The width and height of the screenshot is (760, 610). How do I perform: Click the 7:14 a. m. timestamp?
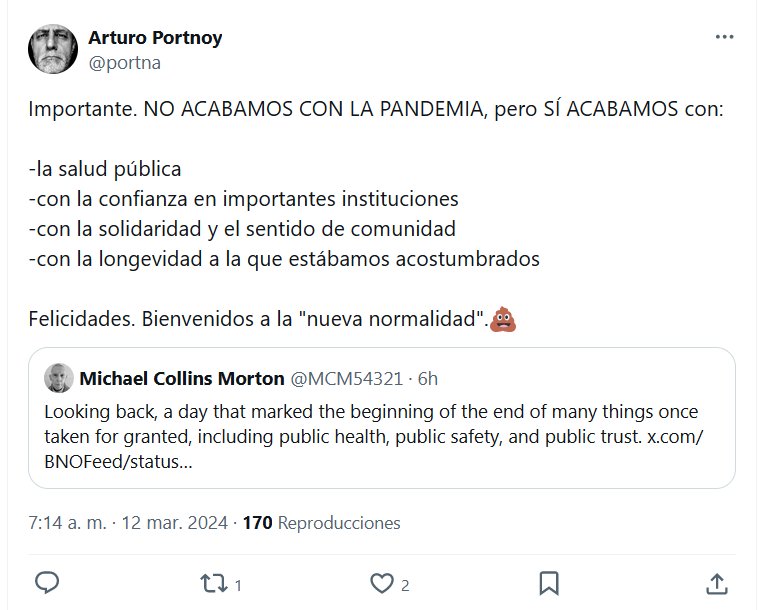click(67, 523)
